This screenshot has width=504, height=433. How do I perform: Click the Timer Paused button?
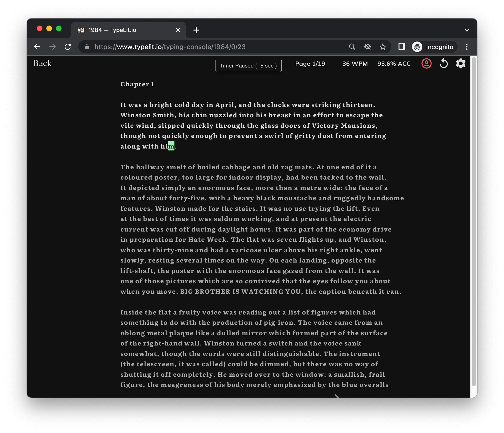pyautogui.click(x=248, y=66)
